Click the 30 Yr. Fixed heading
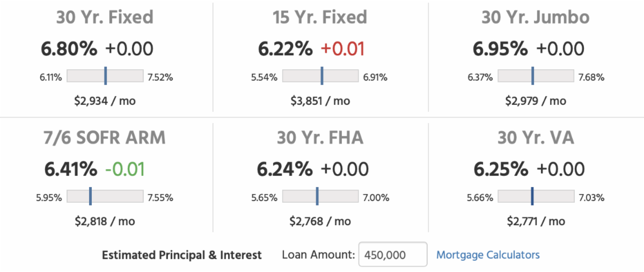 (x=105, y=17)
